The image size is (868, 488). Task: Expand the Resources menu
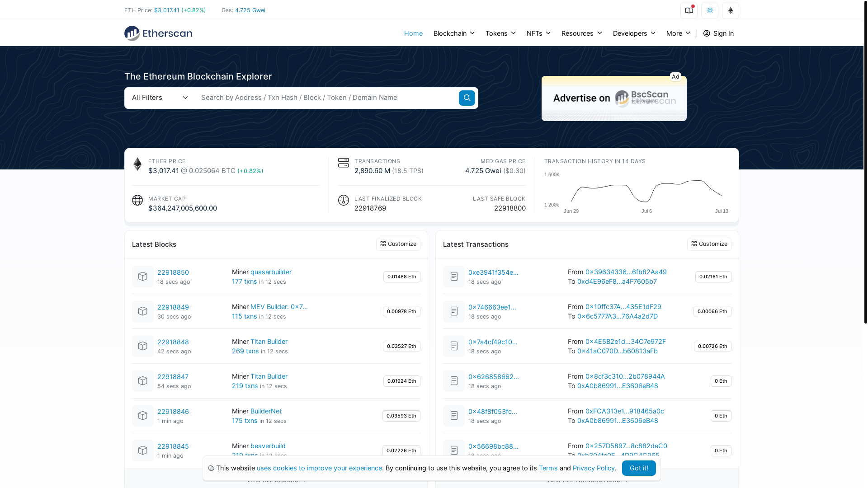point(582,33)
